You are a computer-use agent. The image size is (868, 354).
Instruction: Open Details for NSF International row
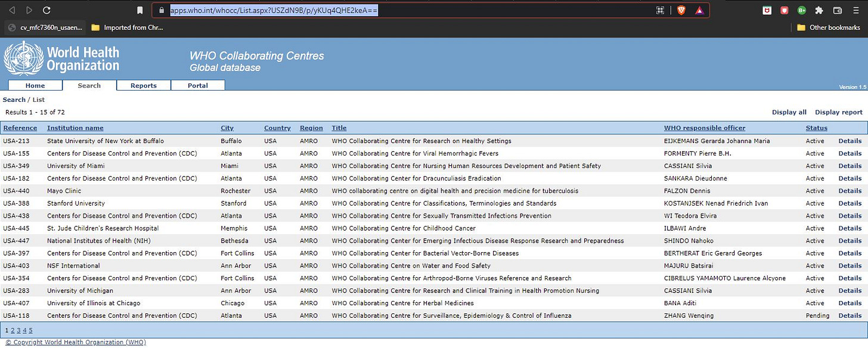850,266
